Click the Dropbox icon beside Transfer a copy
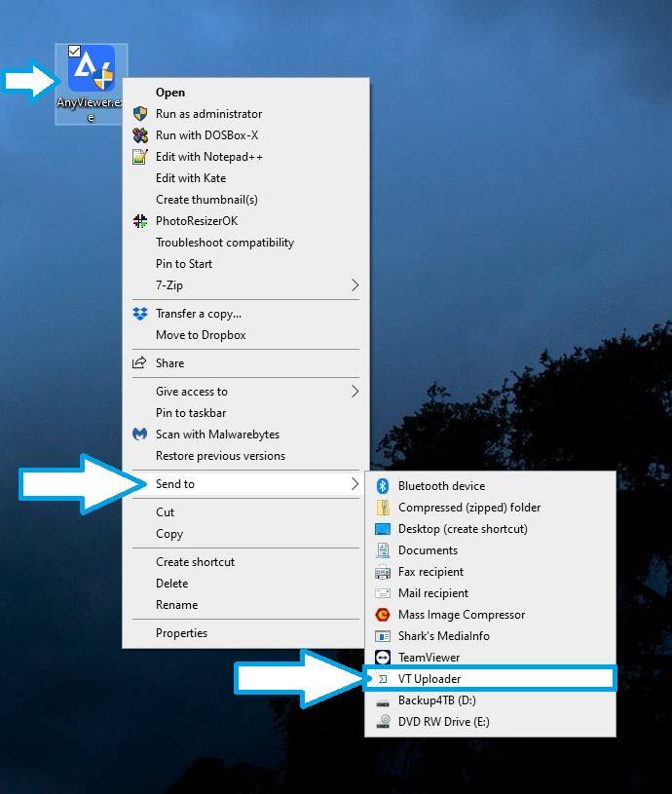This screenshot has height=794, width=672. pos(140,314)
